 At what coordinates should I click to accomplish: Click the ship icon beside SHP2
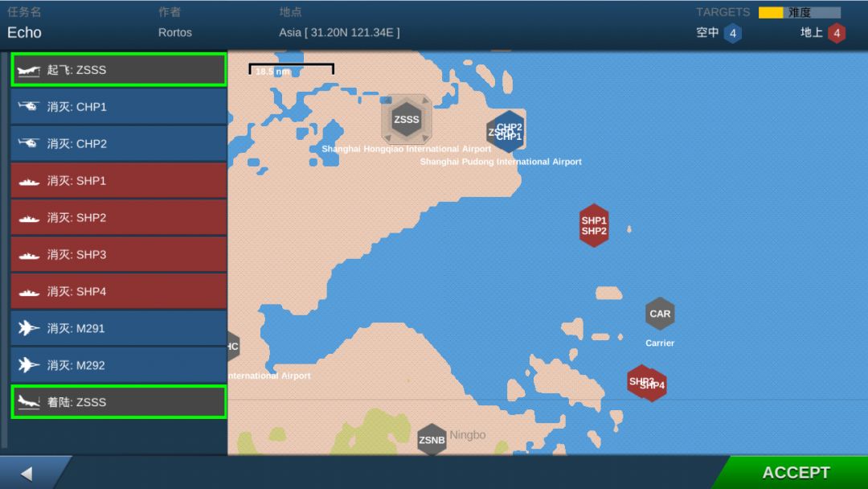coord(29,219)
